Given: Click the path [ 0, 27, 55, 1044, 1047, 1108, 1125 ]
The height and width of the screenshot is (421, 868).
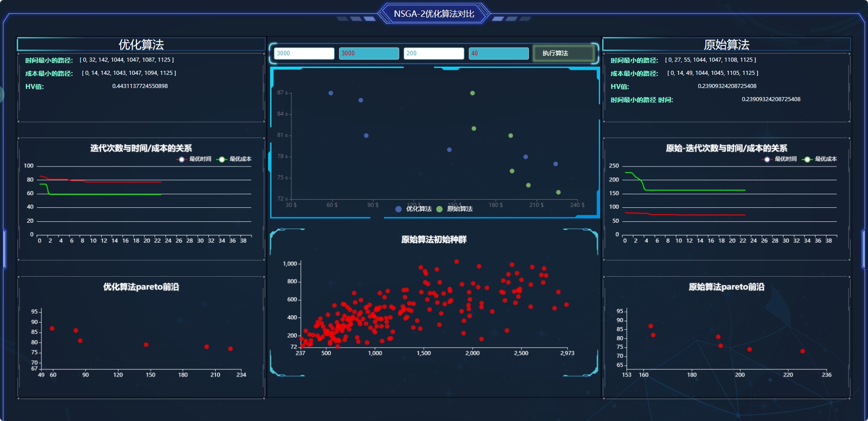Looking at the screenshot, I should [710, 60].
